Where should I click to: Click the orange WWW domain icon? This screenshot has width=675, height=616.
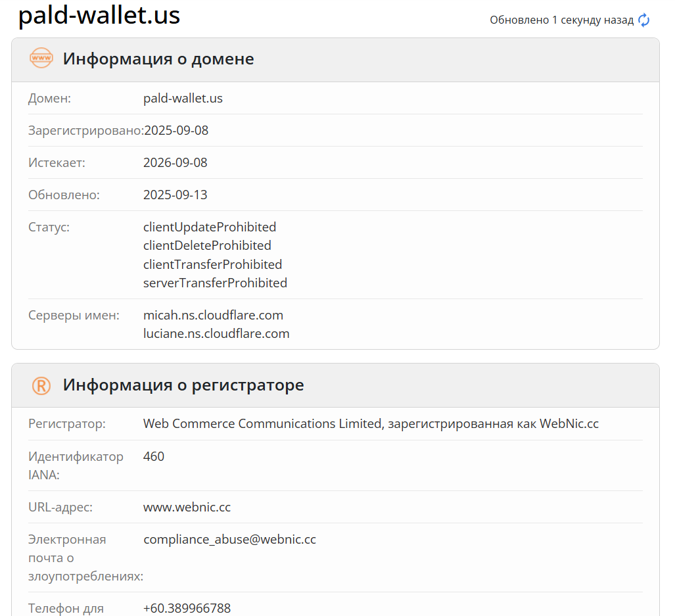[x=41, y=59]
